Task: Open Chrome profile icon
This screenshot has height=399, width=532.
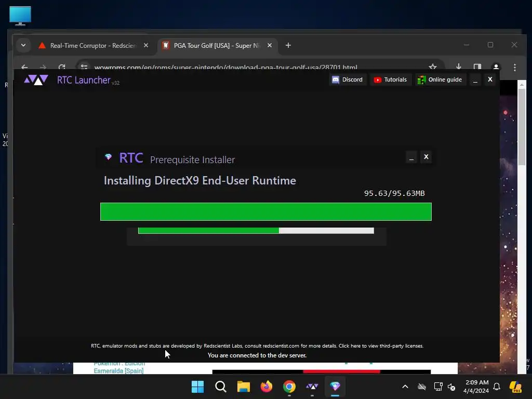Action: (496, 66)
